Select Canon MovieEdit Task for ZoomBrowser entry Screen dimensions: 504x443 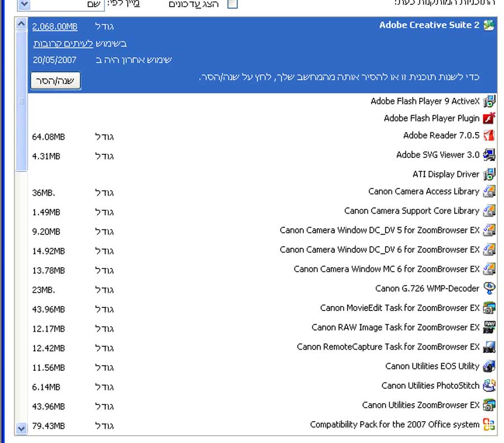tap(262, 308)
